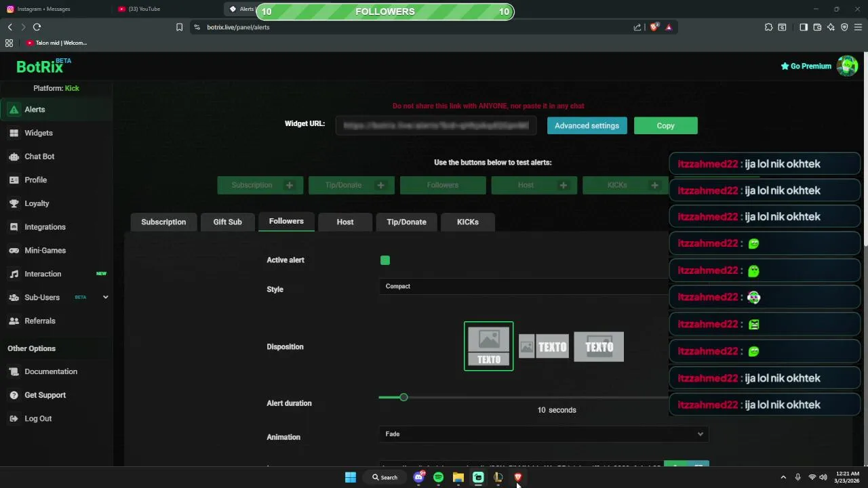Screen dimensions: 868x488
Task: Click the share page icon in address bar
Action: 637,27
